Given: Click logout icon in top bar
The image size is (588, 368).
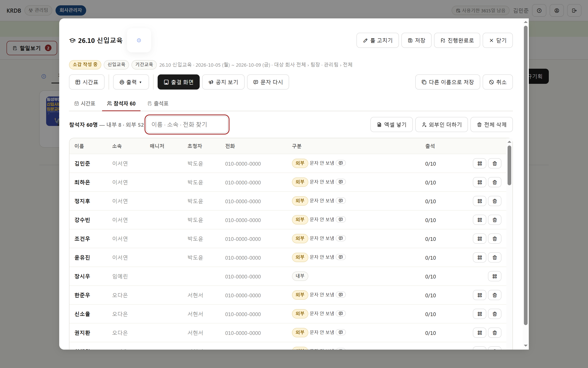Looking at the screenshot, I should (x=574, y=10).
